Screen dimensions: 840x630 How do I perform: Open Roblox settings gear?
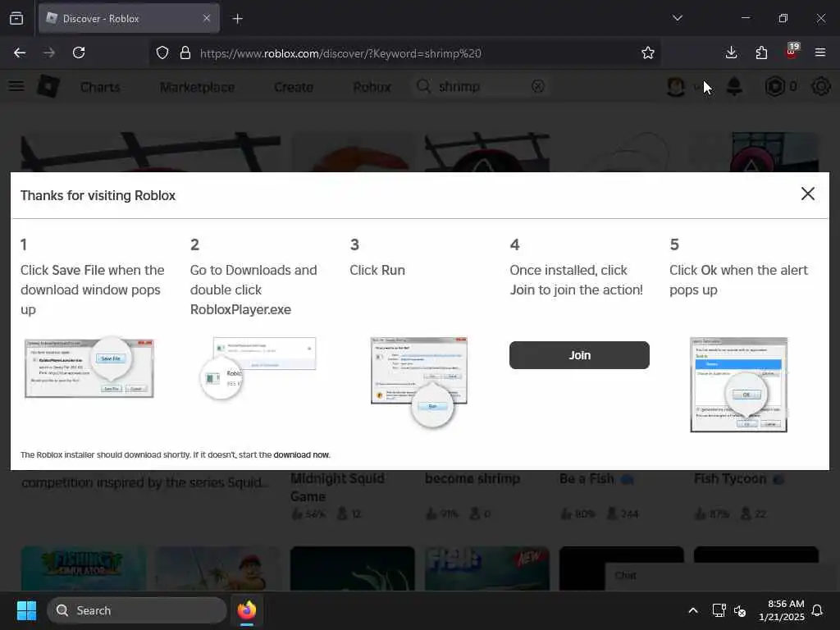click(820, 86)
